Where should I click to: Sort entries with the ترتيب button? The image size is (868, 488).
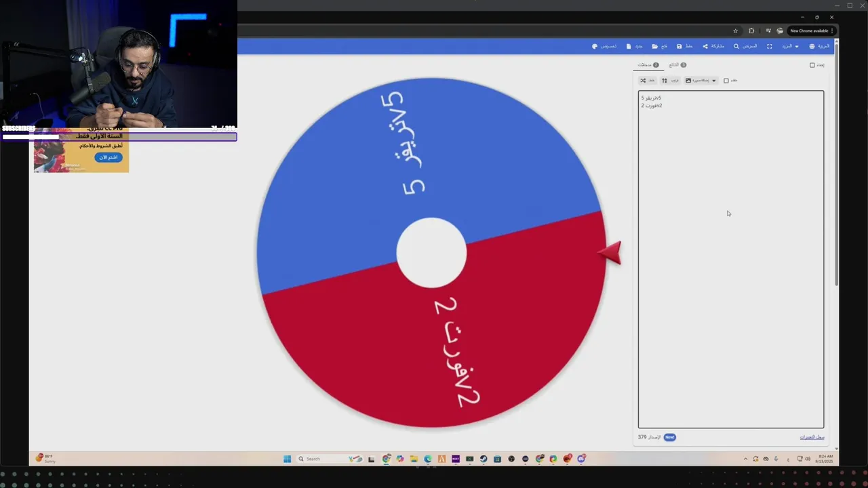click(x=670, y=80)
